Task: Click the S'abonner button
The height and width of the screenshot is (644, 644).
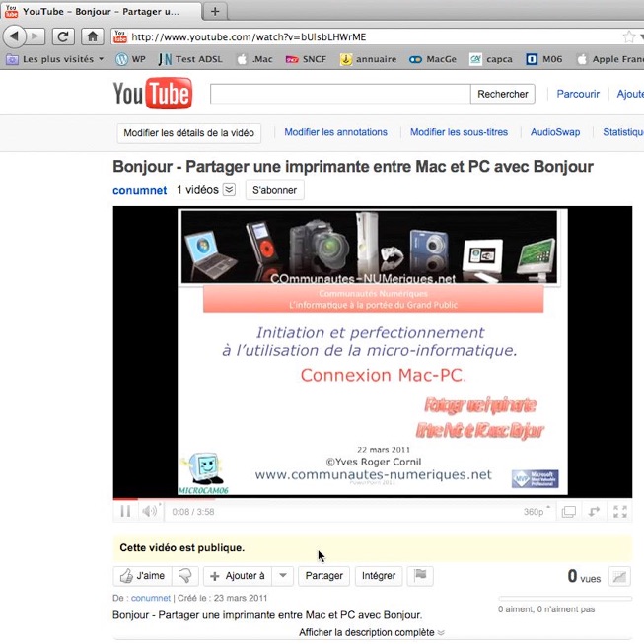Action: pos(274,190)
